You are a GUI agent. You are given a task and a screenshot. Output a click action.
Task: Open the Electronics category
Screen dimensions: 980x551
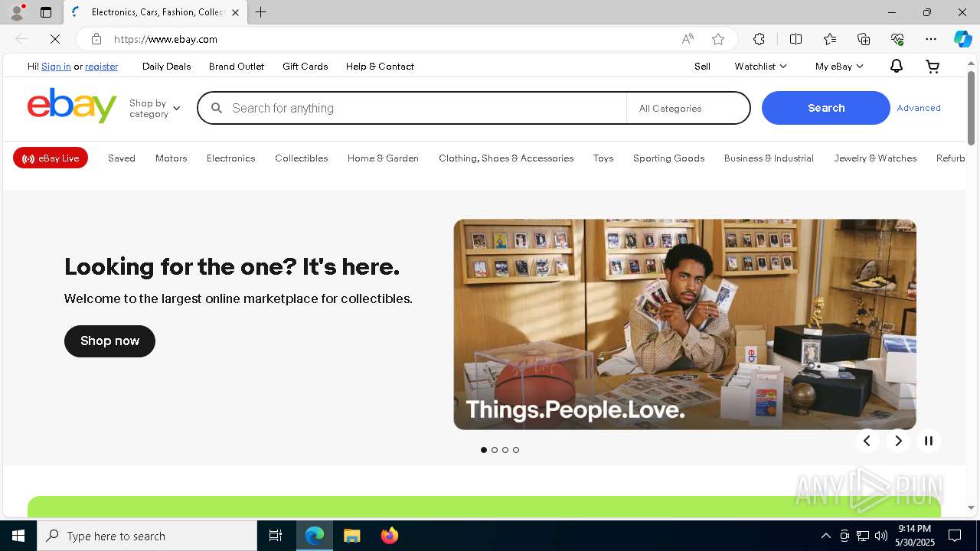click(x=230, y=158)
